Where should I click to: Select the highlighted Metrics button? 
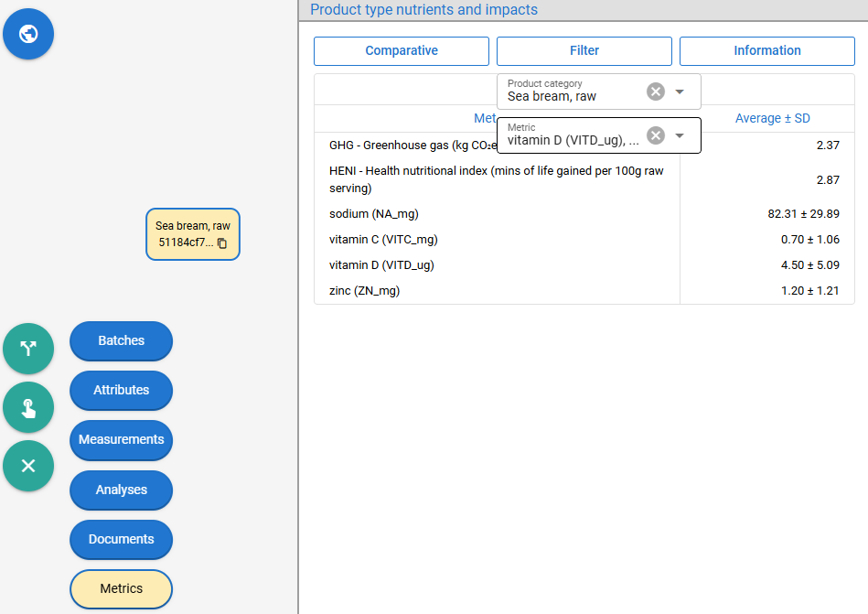point(122,588)
